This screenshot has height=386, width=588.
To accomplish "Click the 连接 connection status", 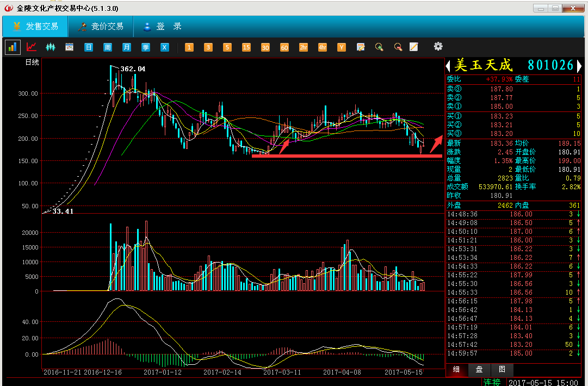I will click(x=492, y=382).
